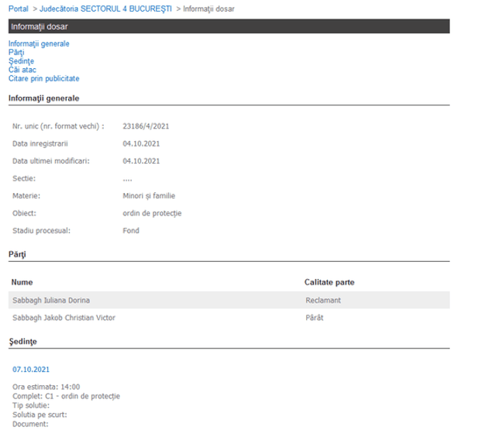504x434 pixels.
Task: Click the Complet C1 hearing panel text
Action: coord(66,396)
